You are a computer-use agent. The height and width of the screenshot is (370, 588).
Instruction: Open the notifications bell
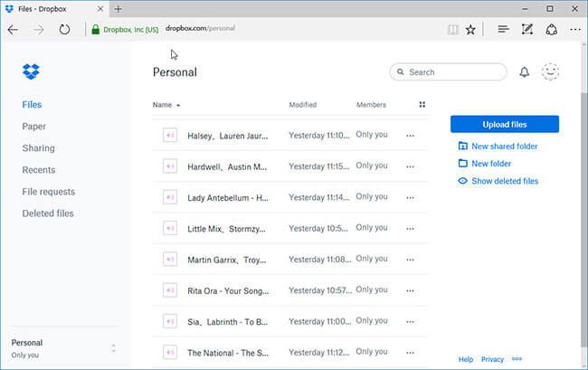pyautogui.click(x=524, y=72)
